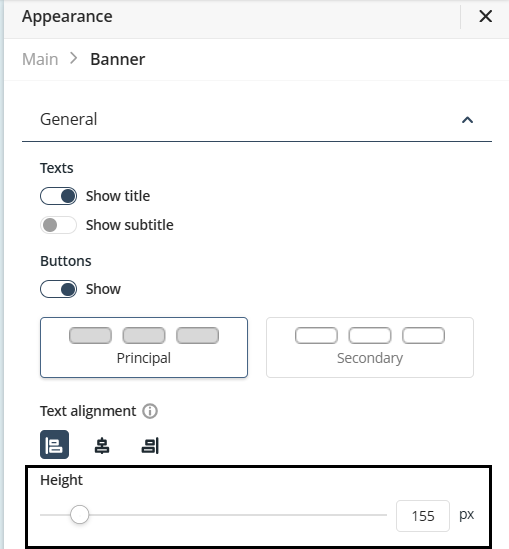The height and width of the screenshot is (549, 509).
Task: Choose the Principal button style
Action: (144, 348)
